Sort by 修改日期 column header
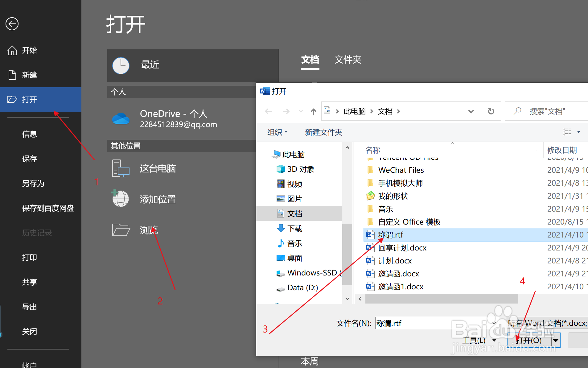This screenshot has height=368, width=588. 562,150
